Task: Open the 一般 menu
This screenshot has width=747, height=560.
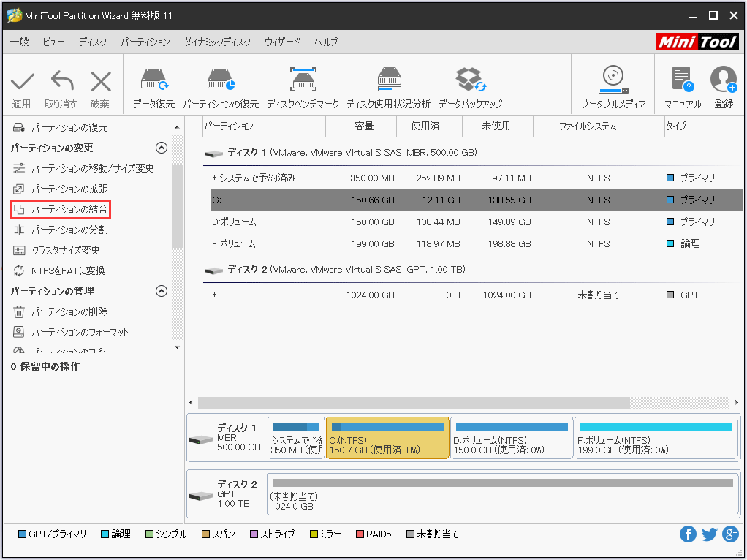Action: [x=20, y=42]
